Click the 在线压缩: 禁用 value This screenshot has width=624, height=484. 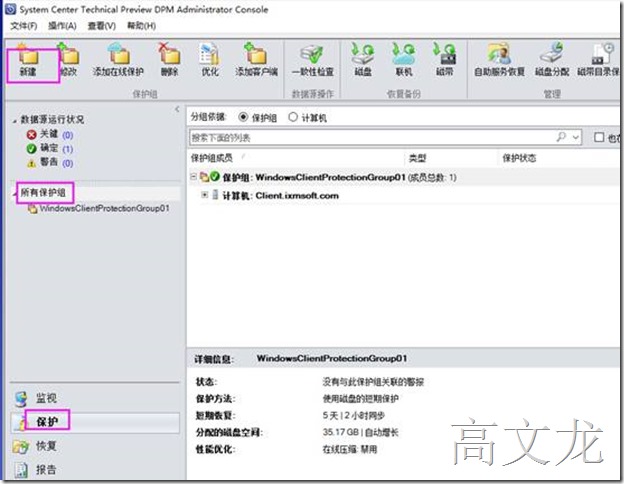[x=350, y=450]
